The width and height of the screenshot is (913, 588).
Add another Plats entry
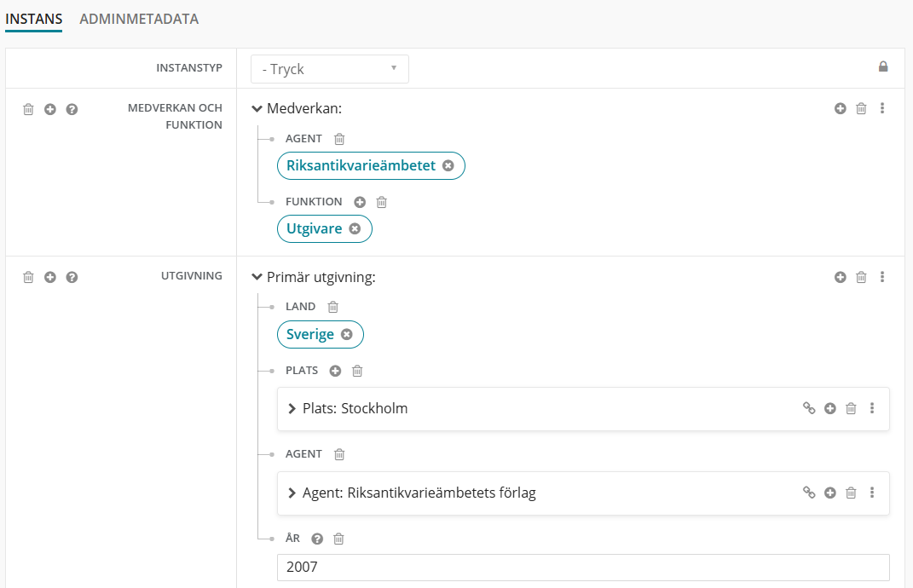335,371
